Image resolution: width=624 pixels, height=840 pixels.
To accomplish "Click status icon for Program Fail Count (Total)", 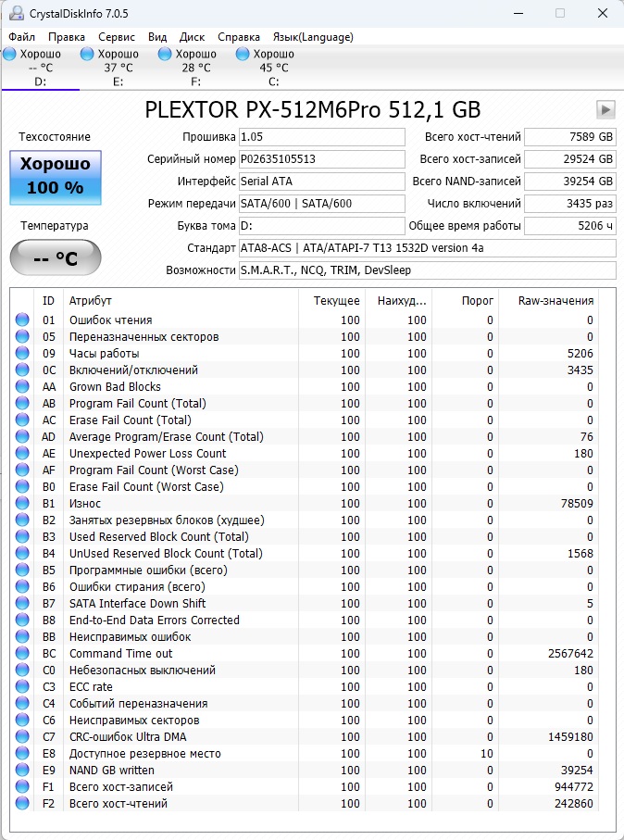I will [22, 403].
